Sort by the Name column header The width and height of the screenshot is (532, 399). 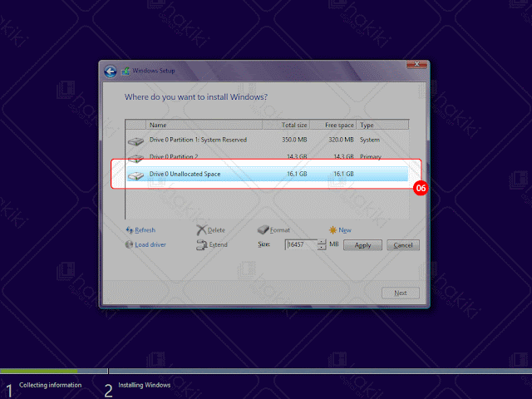204,125
